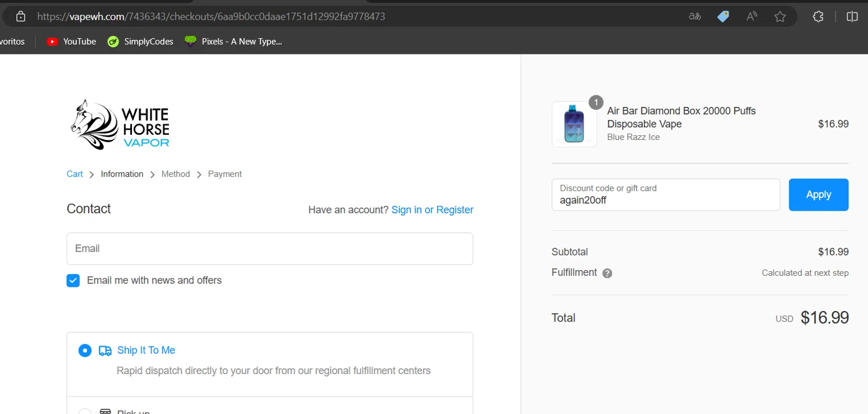Toggle the split screen icon
This screenshot has height=414, width=868.
(x=852, y=17)
